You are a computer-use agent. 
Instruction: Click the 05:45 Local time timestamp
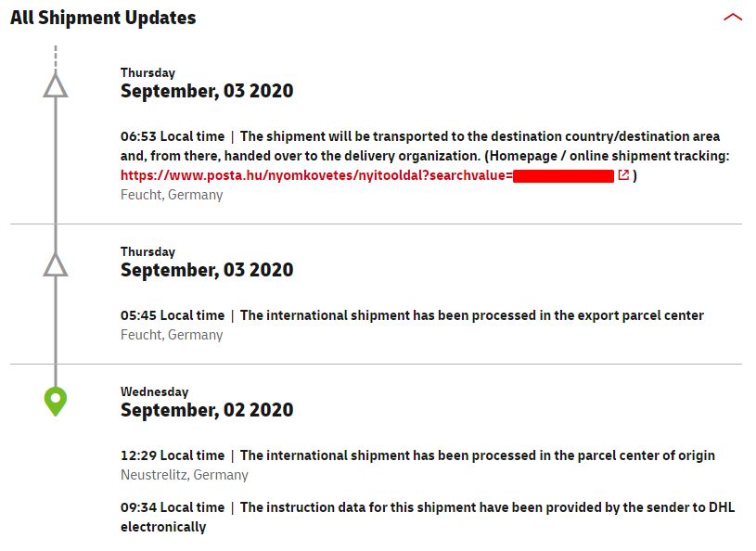173,315
